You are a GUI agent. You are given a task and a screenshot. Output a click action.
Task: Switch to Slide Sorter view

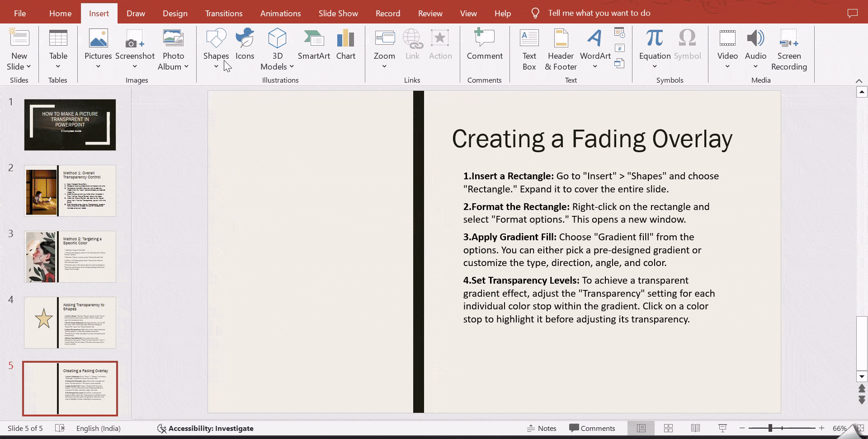(668, 428)
